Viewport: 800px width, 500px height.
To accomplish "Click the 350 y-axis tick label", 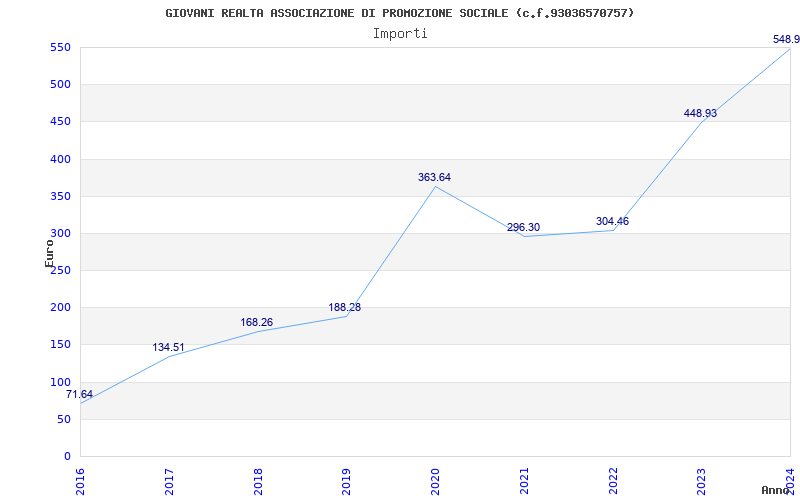I will (x=59, y=197).
